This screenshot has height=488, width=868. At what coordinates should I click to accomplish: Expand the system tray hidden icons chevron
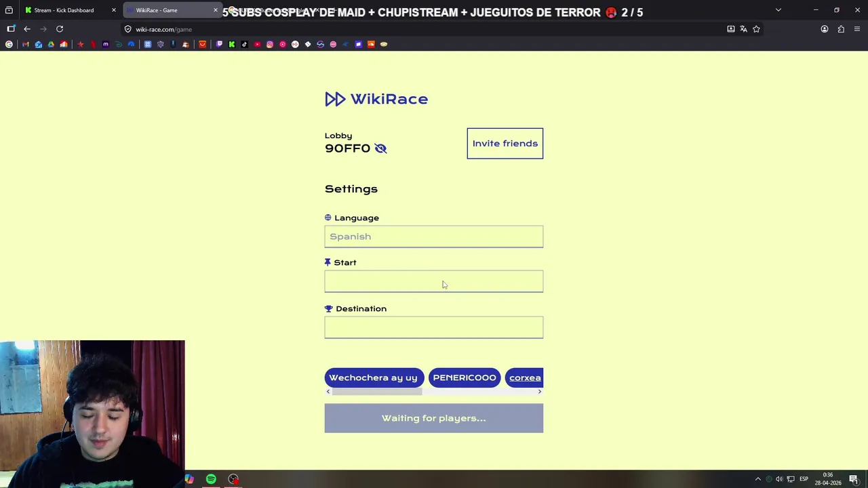758,479
